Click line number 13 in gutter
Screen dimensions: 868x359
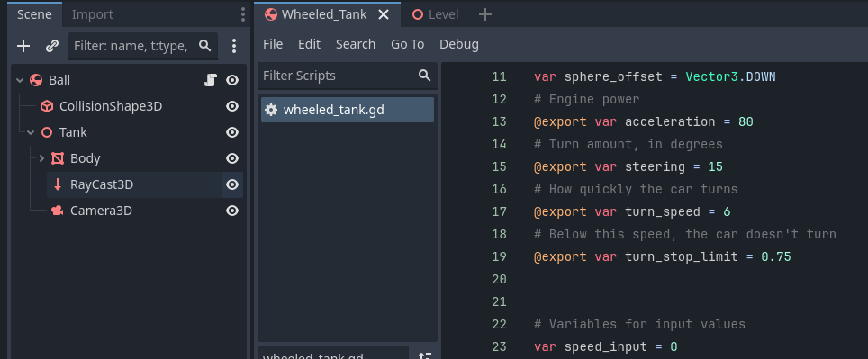coord(499,121)
